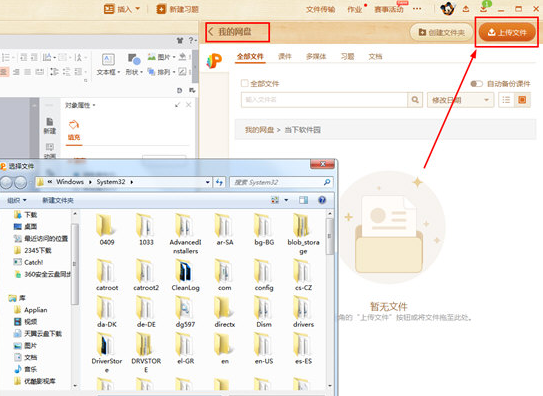Select the catroot2 folder
The width and height of the screenshot is (543, 396).
146,275
